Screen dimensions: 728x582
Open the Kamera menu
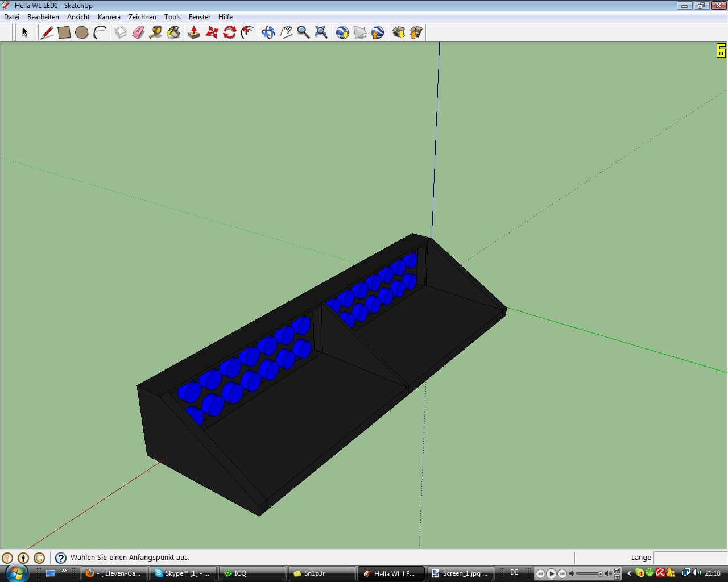109,17
